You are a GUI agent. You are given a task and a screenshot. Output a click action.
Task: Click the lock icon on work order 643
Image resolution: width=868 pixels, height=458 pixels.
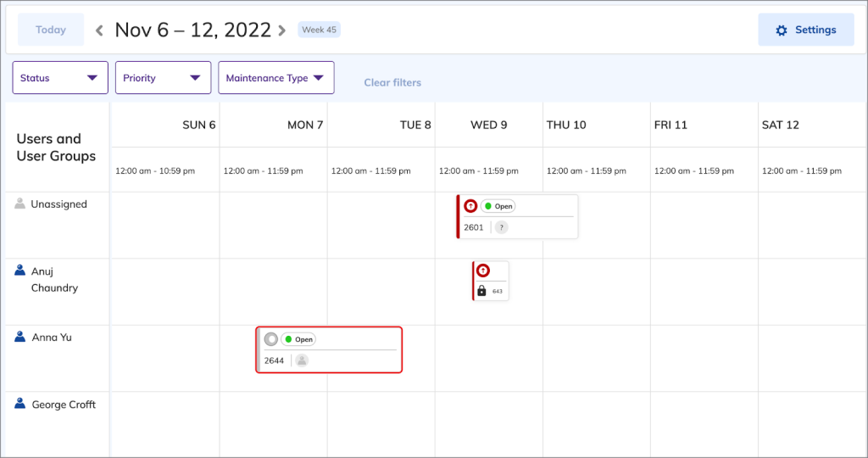pyautogui.click(x=481, y=291)
